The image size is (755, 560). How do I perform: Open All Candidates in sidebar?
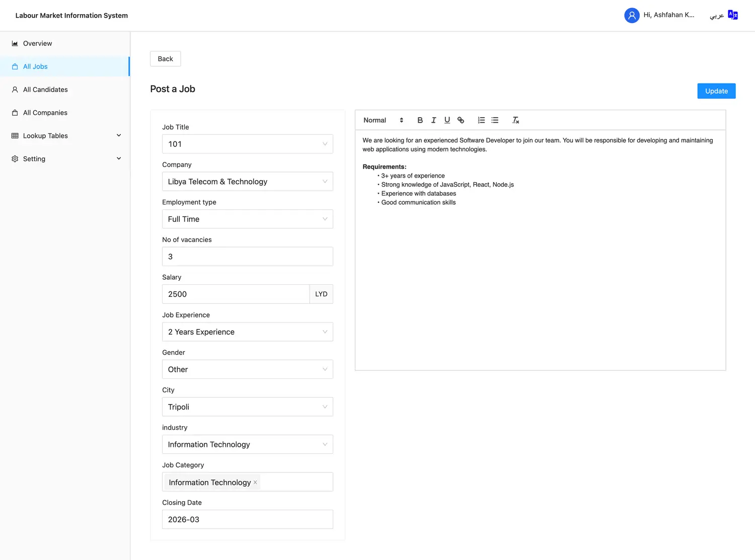pos(45,90)
